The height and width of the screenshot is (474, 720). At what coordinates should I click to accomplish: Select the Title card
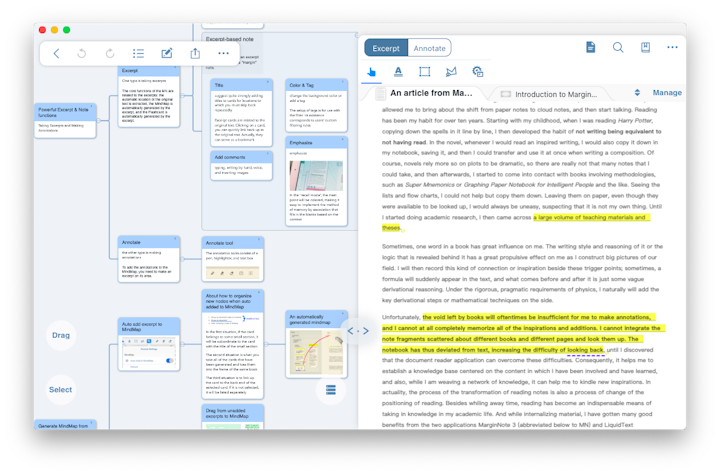click(x=242, y=113)
